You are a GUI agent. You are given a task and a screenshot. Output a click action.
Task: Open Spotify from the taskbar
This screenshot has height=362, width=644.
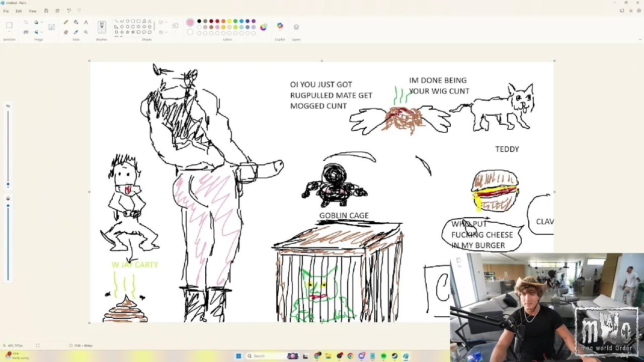383,356
